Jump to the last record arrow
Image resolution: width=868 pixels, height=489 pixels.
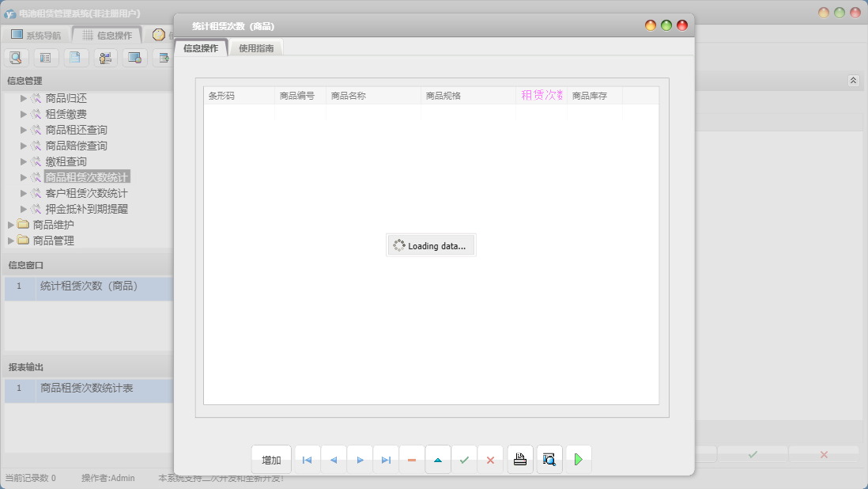pos(386,460)
